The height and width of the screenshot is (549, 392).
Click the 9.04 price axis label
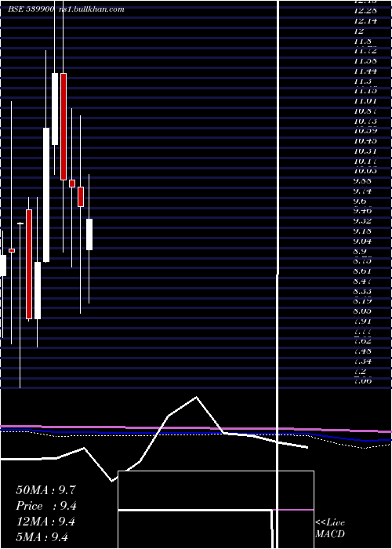point(362,241)
